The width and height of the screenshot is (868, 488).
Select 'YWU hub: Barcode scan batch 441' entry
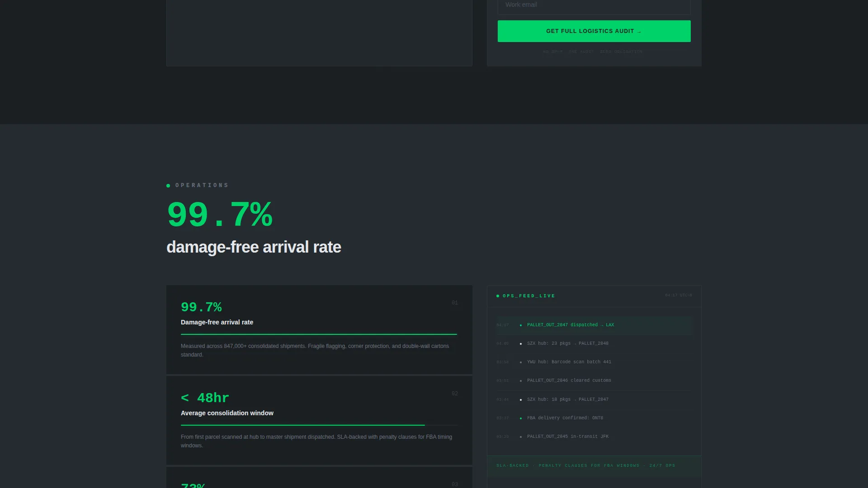pyautogui.click(x=594, y=362)
